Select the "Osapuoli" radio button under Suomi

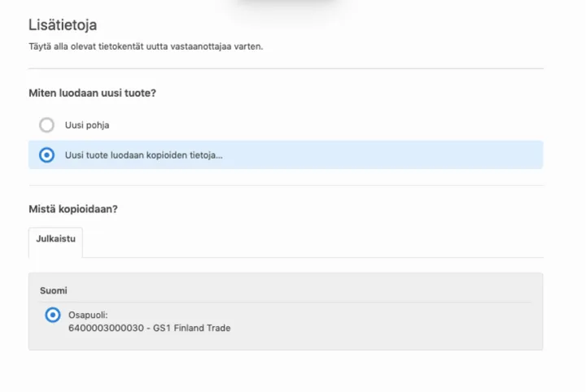tap(53, 315)
